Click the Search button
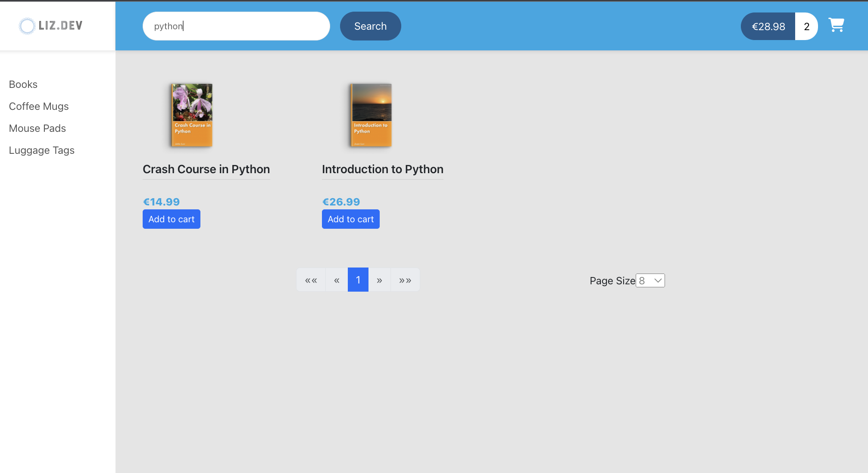The height and width of the screenshot is (473, 868). (370, 26)
